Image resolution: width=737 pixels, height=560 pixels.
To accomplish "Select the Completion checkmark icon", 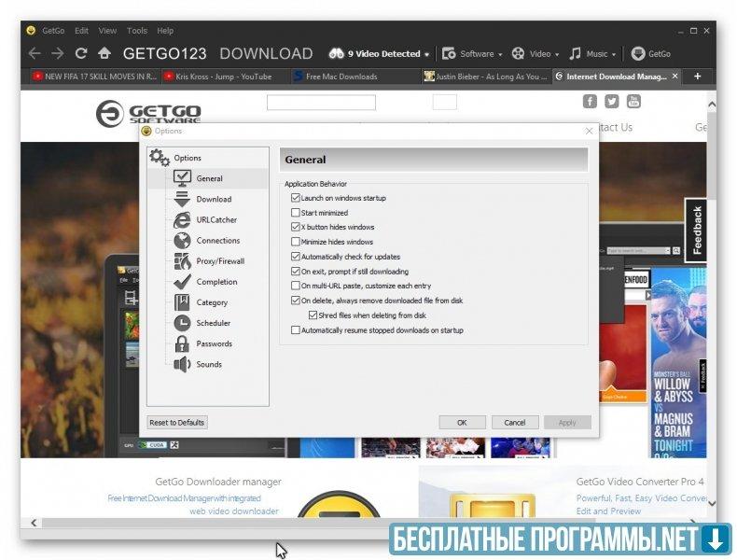I will point(182,282).
